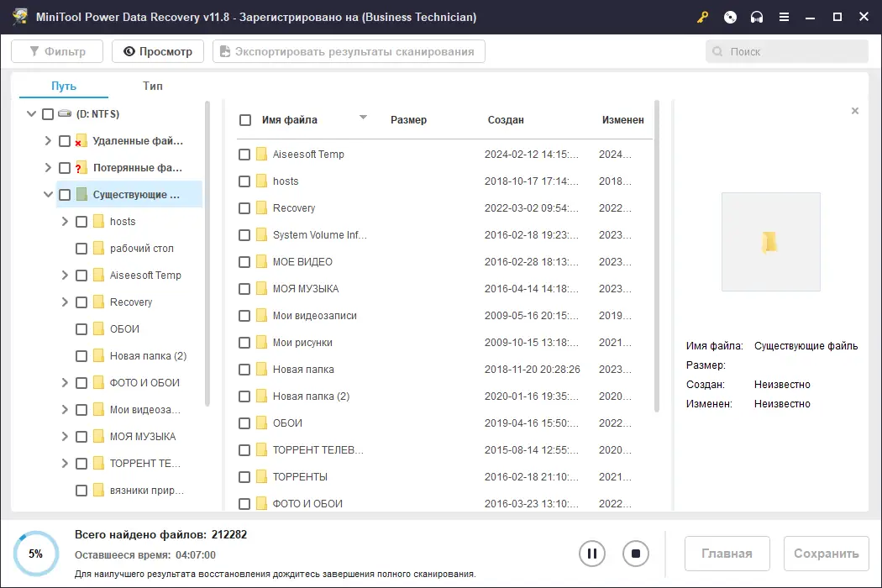Viewport: 882px width, 588px height.
Task: Click Aiseesoft Temp folder icon in file list
Action: pos(261,155)
